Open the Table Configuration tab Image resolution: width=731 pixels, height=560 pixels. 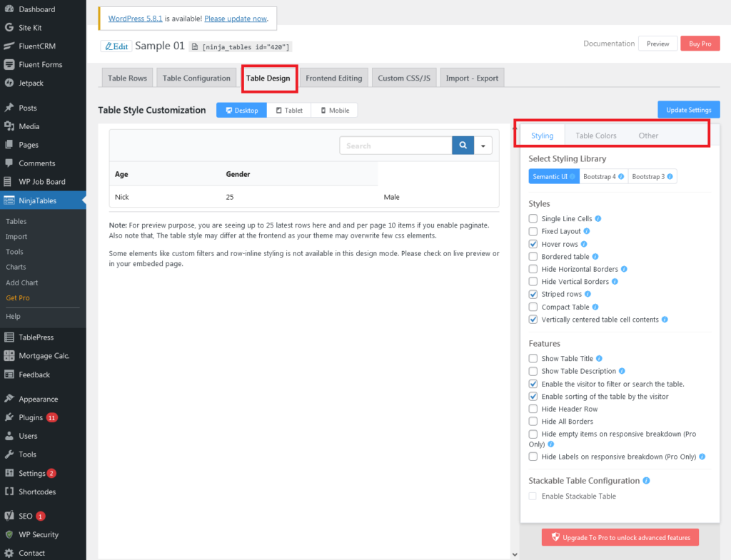[x=196, y=78]
